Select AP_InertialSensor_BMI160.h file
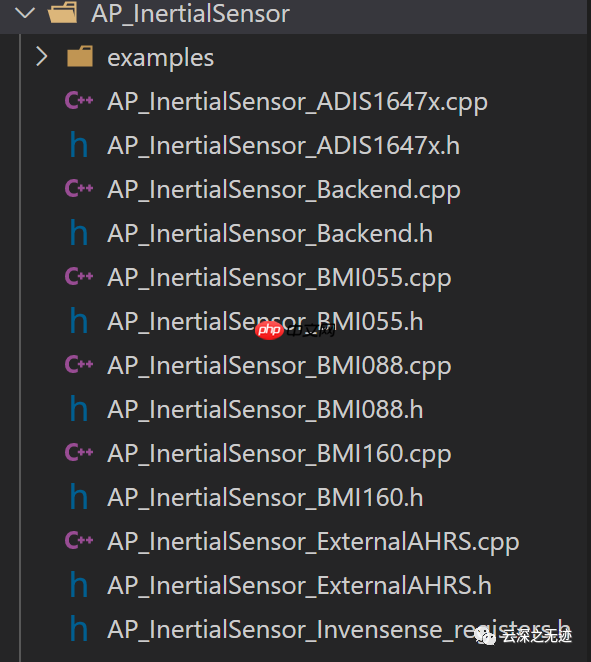 (x=265, y=498)
